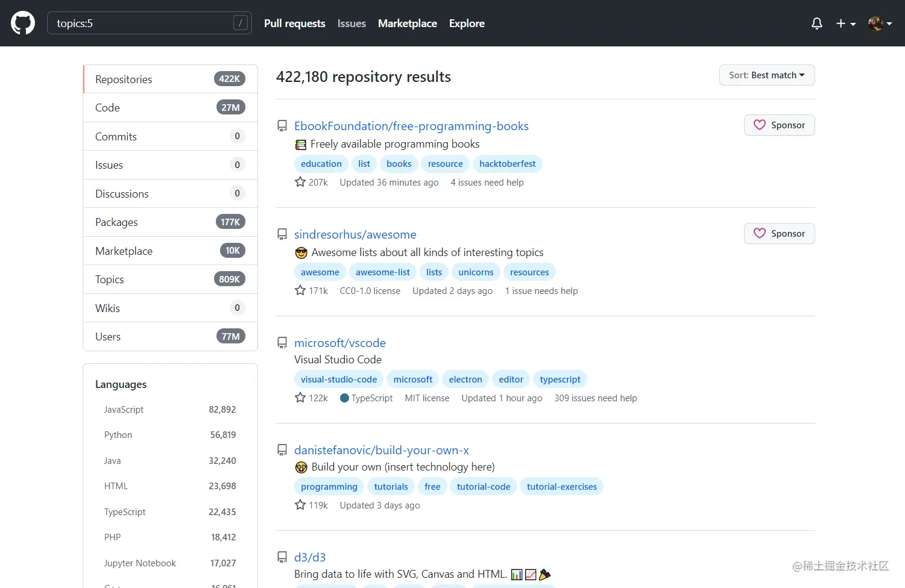
Task: Click the repo icon beside sindresorhus/awesome
Action: click(x=282, y=234)
